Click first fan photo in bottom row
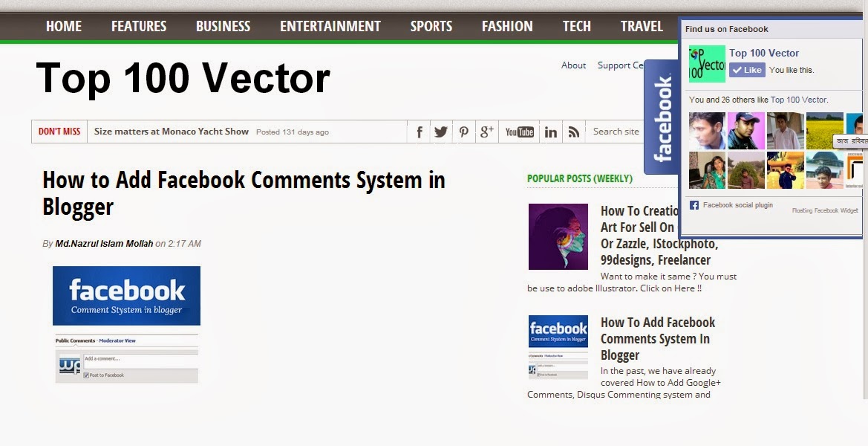 pos(707,170)
